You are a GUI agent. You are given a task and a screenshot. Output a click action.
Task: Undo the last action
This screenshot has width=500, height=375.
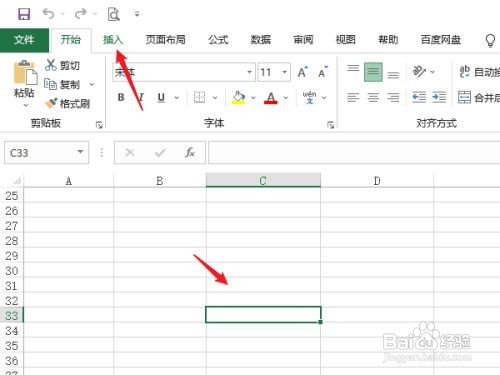[x=48, y=14]
